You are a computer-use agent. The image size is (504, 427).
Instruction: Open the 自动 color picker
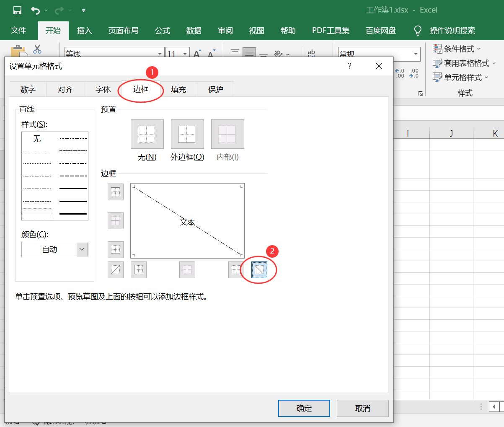(83, 249)
